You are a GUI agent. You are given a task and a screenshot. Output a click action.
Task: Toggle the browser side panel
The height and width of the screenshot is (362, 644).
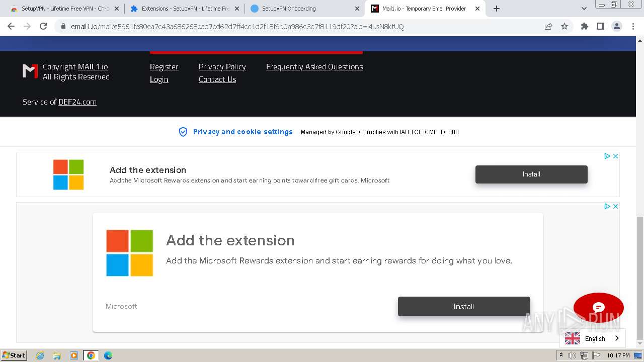(x=600, y=26)
